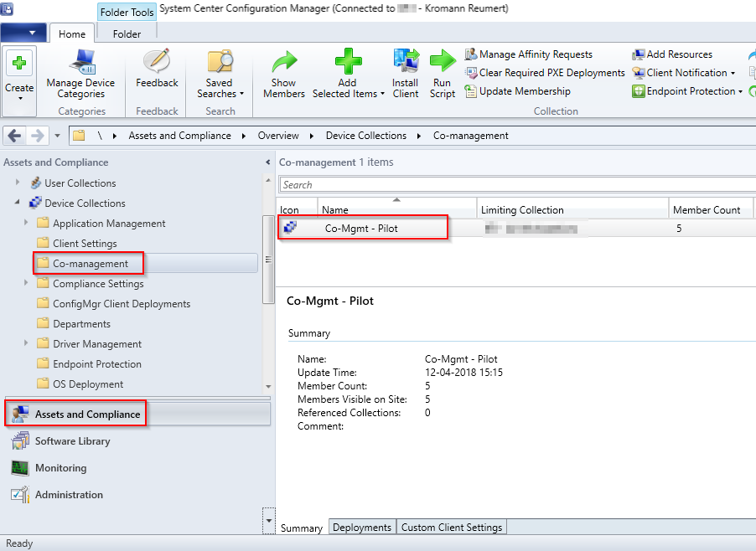
Task: Select OS Deployment folder
Action: tap(88, 384)
